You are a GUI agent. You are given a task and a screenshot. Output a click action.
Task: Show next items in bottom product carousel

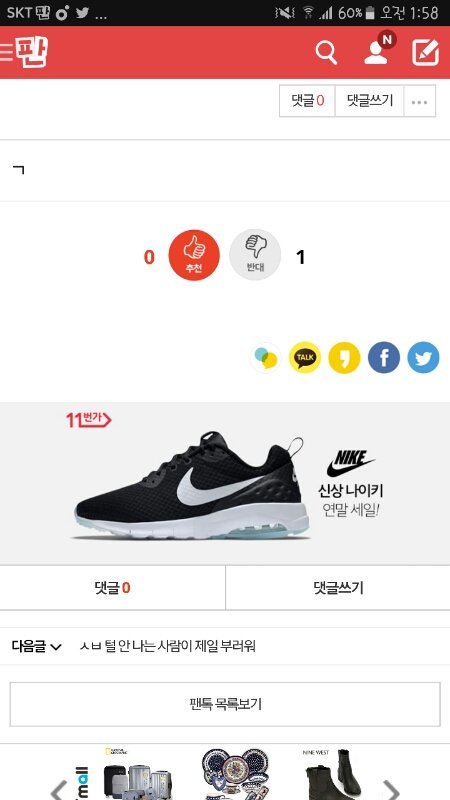391,789
